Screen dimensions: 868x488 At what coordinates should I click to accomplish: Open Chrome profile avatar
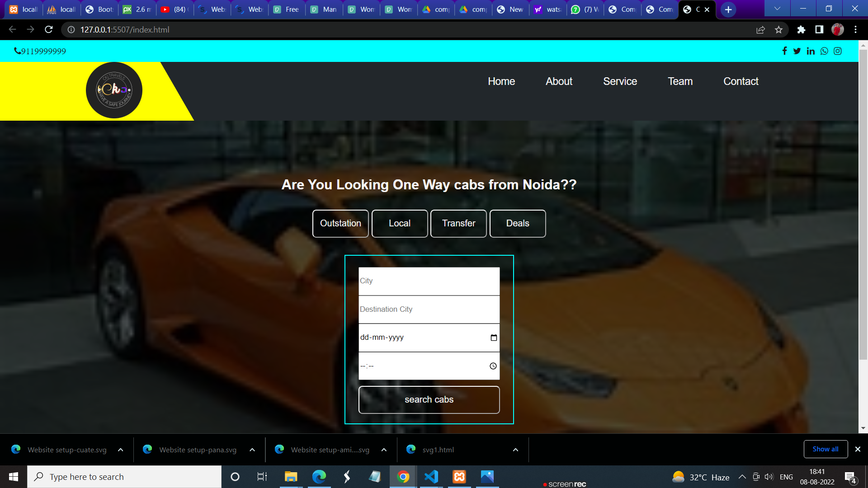pos(838,29)
